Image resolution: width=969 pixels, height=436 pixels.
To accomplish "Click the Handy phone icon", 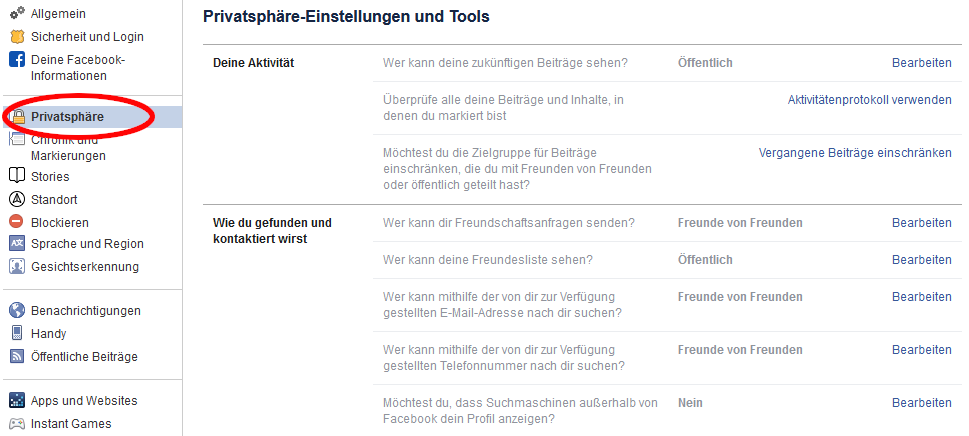I will 16,334.
